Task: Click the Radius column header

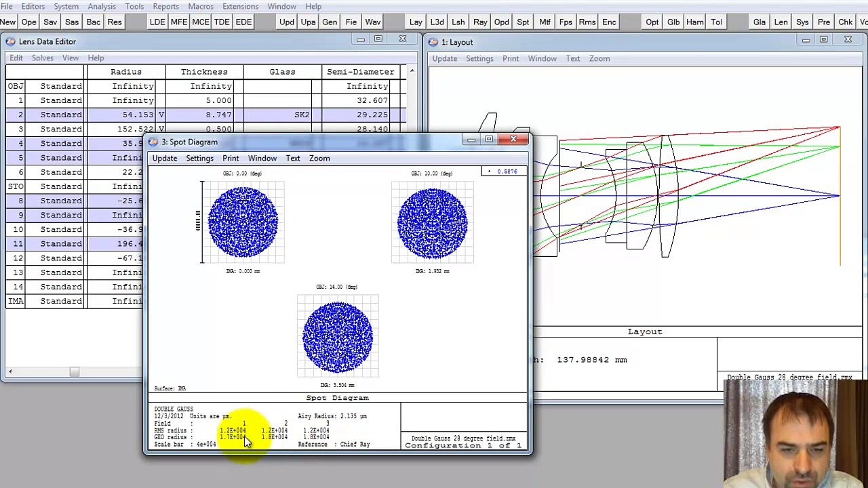Action: (x=126, y=72)
